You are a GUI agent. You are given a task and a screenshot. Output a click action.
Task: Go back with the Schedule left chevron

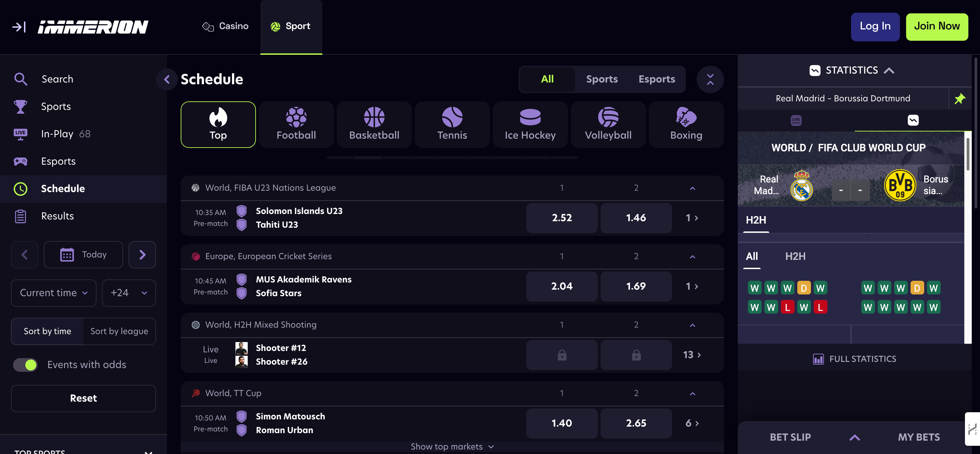(167, 79)
